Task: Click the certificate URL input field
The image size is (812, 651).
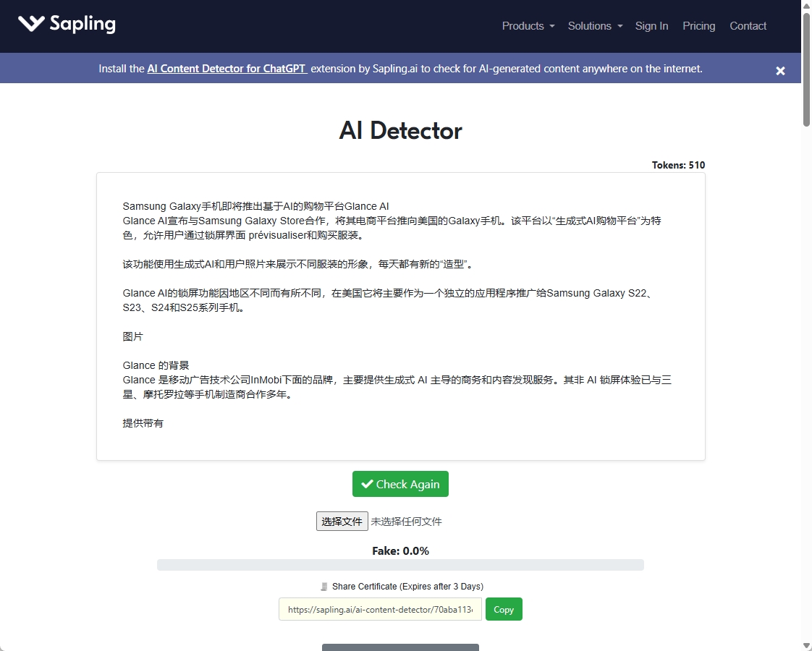Action: click(380, 609)
